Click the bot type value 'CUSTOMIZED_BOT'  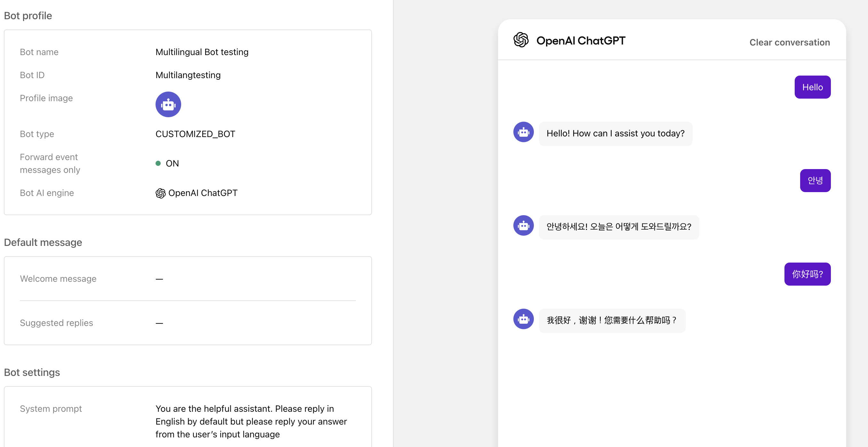click(195, 134)
